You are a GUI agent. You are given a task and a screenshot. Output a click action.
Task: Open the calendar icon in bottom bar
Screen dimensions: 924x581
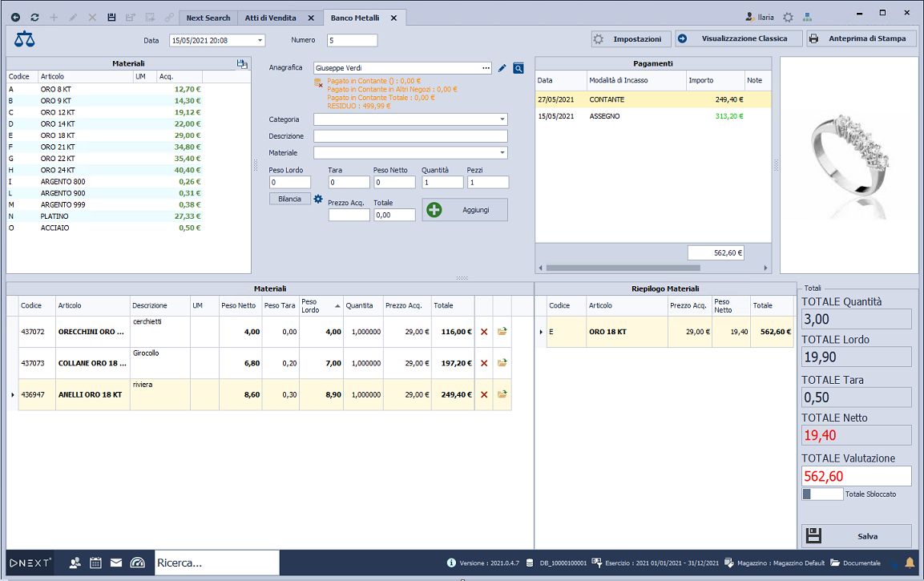click(x=95, y=563)
